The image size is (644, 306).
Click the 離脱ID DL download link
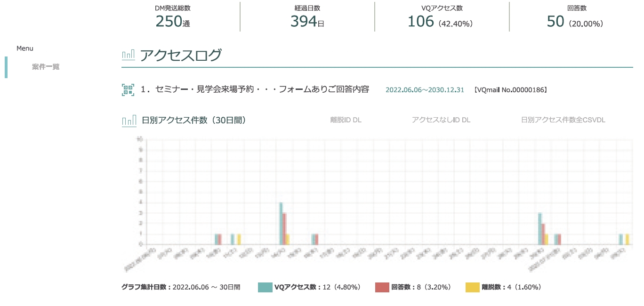coord(346,120)
